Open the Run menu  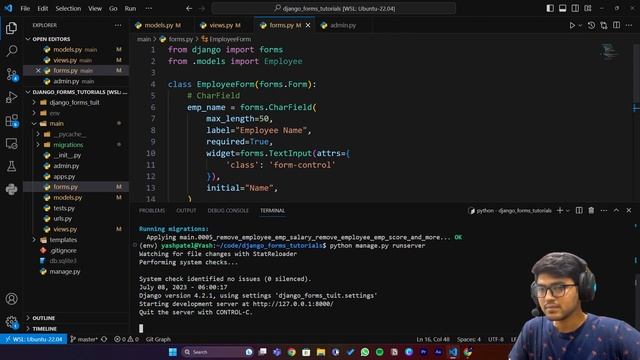point(130,8)
